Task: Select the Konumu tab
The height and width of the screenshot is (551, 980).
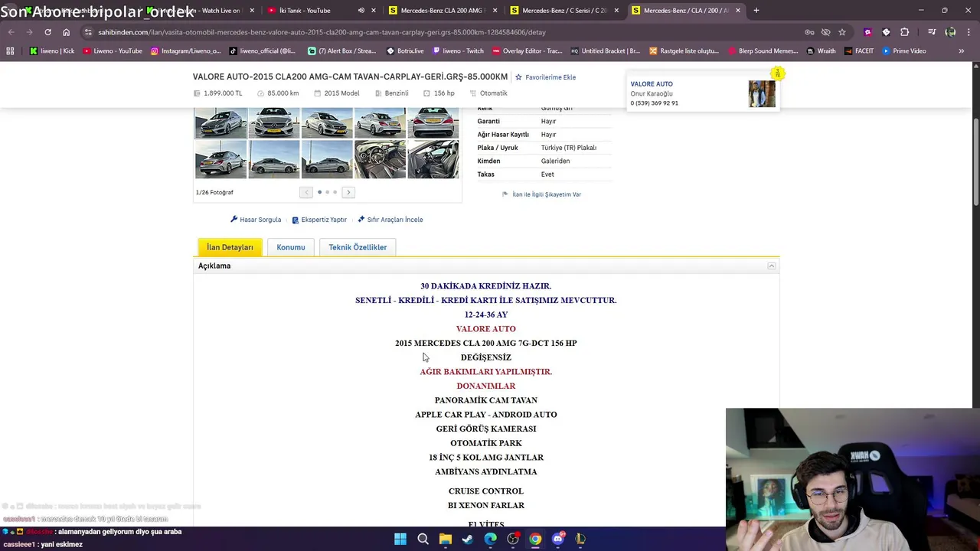Action: point(291,247)
